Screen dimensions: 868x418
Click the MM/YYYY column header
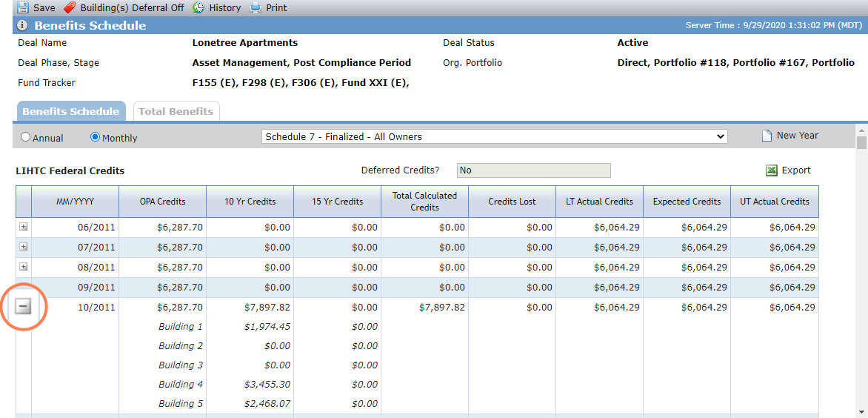point(76,202)
